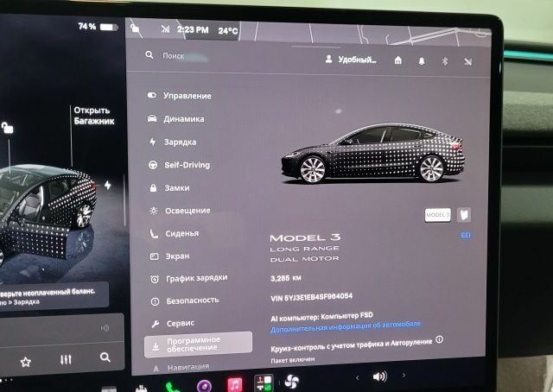Open График зарядки schedule
Screen dimensions: 553x392
[188, 279]
